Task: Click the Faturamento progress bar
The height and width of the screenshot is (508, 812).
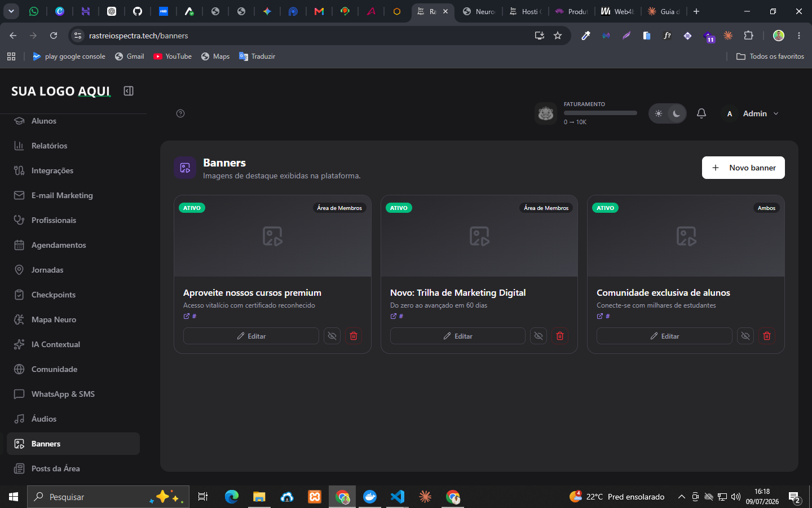Action: pos(600,113)
